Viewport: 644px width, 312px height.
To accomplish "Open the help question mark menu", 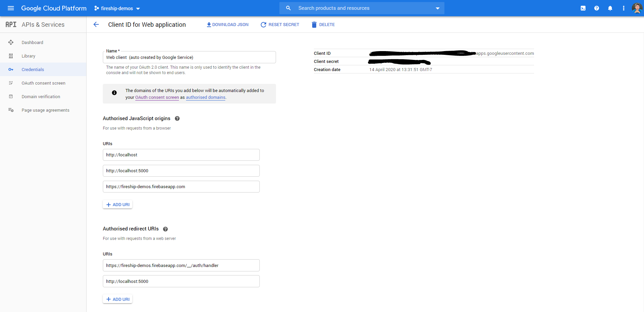I will [597, 8].
